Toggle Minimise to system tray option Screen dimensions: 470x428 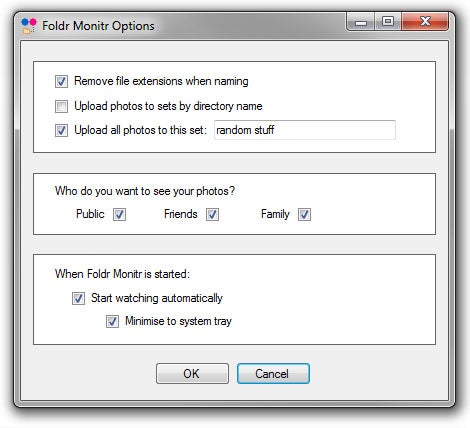112,322
